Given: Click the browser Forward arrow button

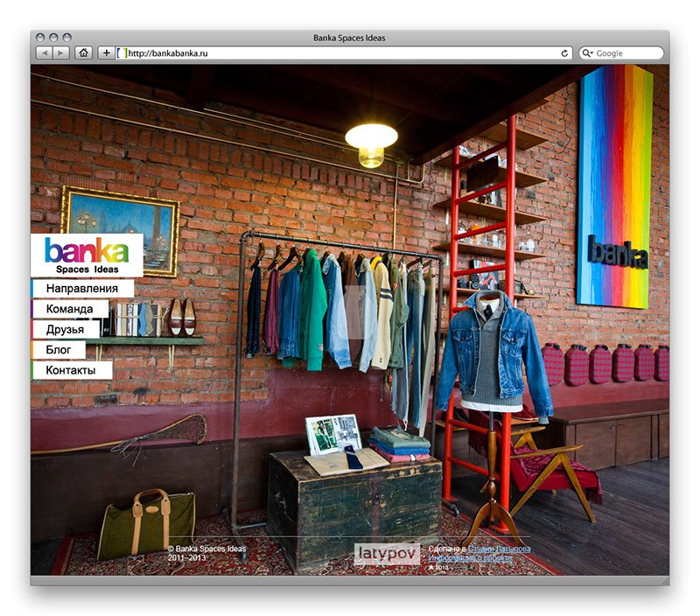Looking at the screenshot, I should coord(60,53).
